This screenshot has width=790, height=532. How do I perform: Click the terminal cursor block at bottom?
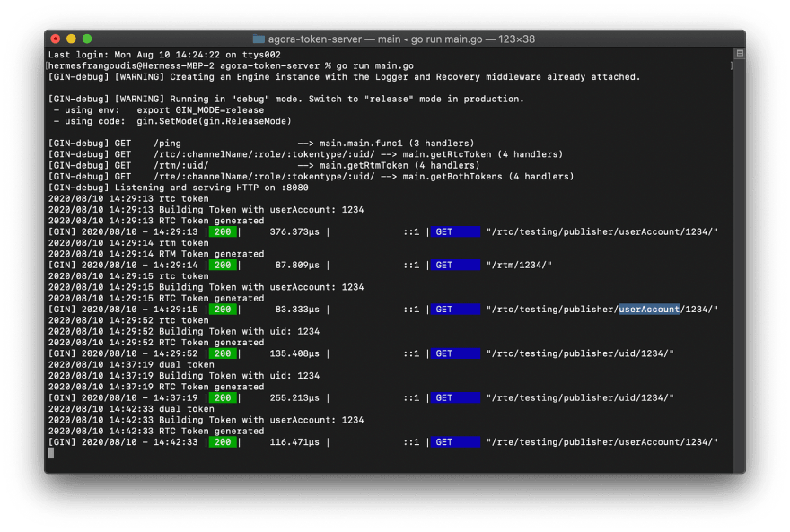[x=51, y=453]
